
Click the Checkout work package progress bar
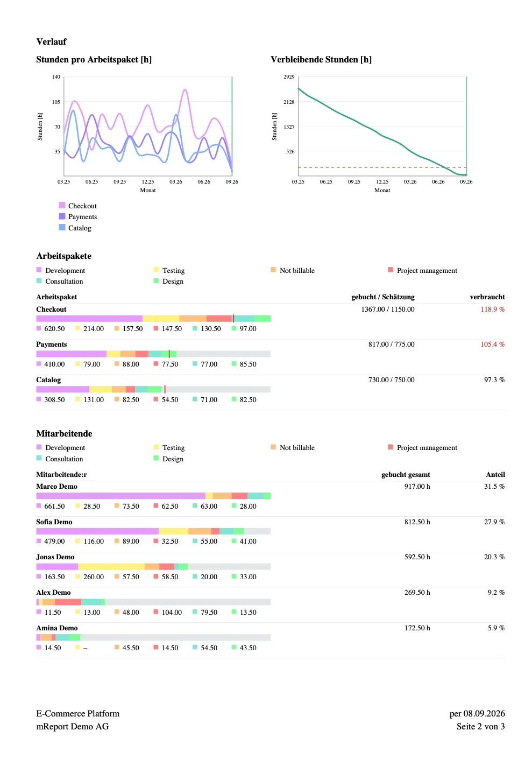coord(153,319)
